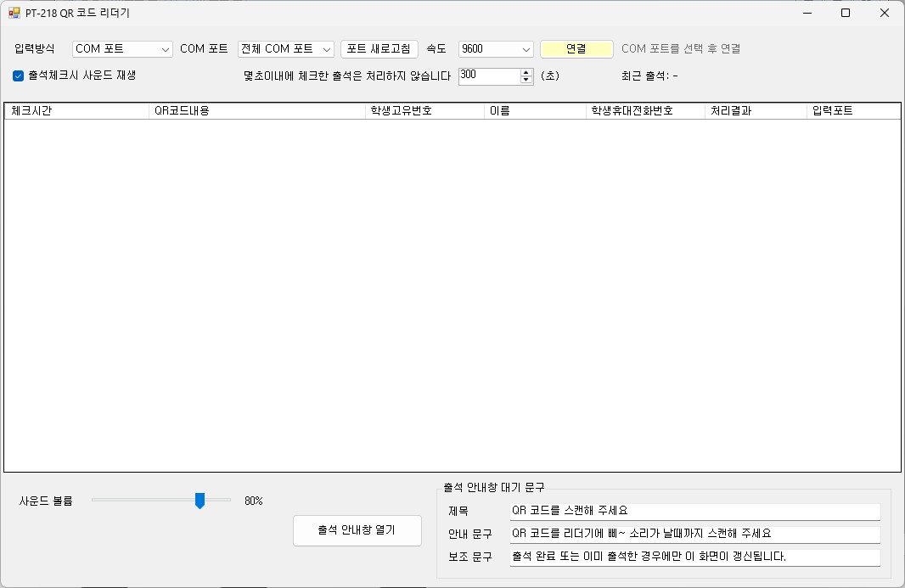Screen dimensions: 905x588
Task: Decrease the seconds value with down arrow
Action: coord(526,80)
